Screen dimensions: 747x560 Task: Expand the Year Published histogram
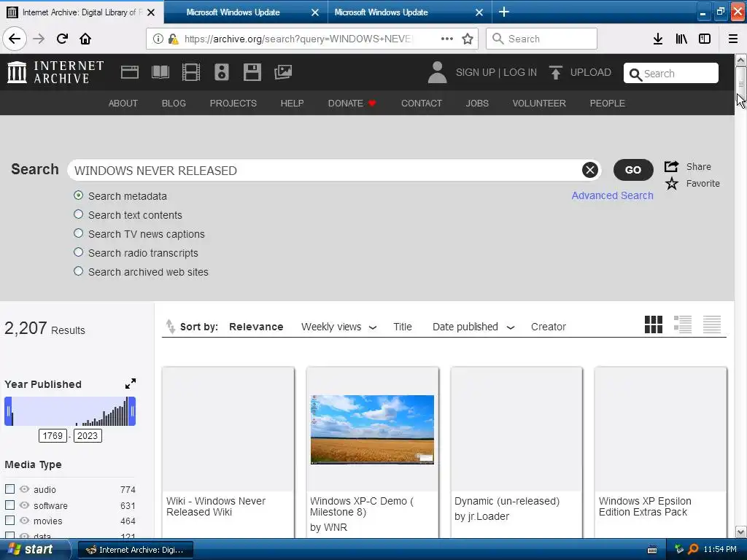tap(130, 384)
